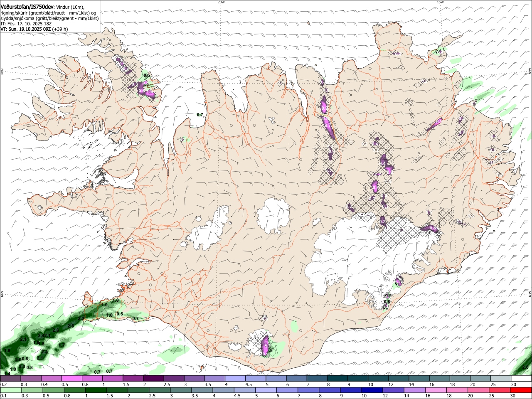532x399 pixels.
Task: Click the 'IT: Fös. 17. 10. 2025 18Z' line
Action: tap(26, 24)
